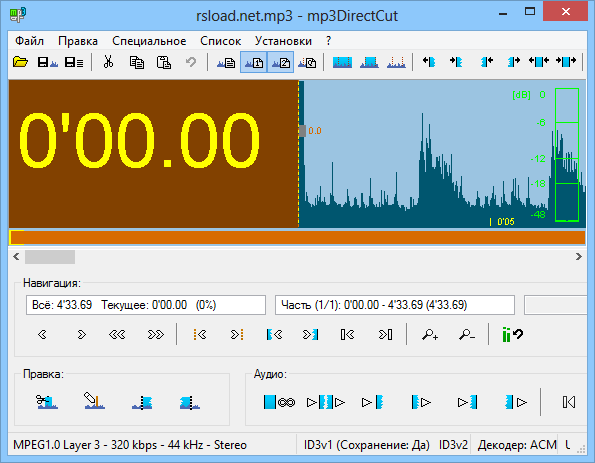This screenshot has width=595, height=463.
Task: Click the fourth selection-edge arrow icon in toolbar
Action: 513,61
